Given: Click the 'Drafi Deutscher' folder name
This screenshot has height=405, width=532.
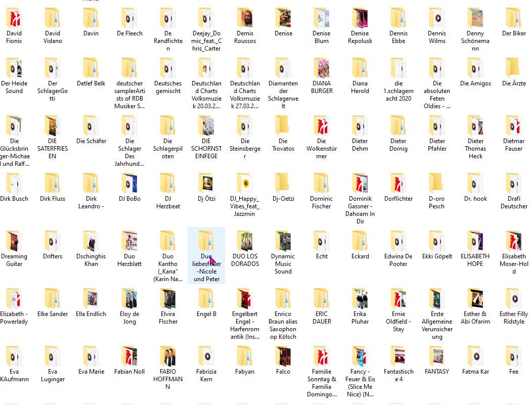Looking at the screenshot, I should [514, 202].
